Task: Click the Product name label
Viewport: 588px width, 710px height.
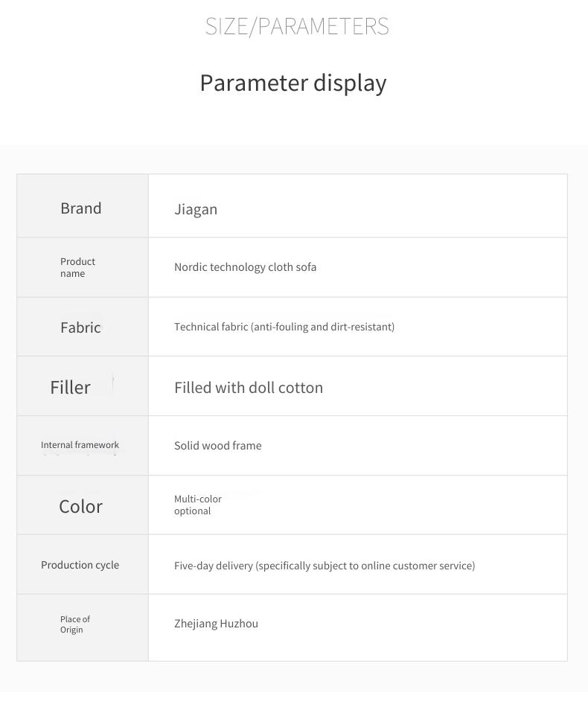Action: (x=77, y=267)
